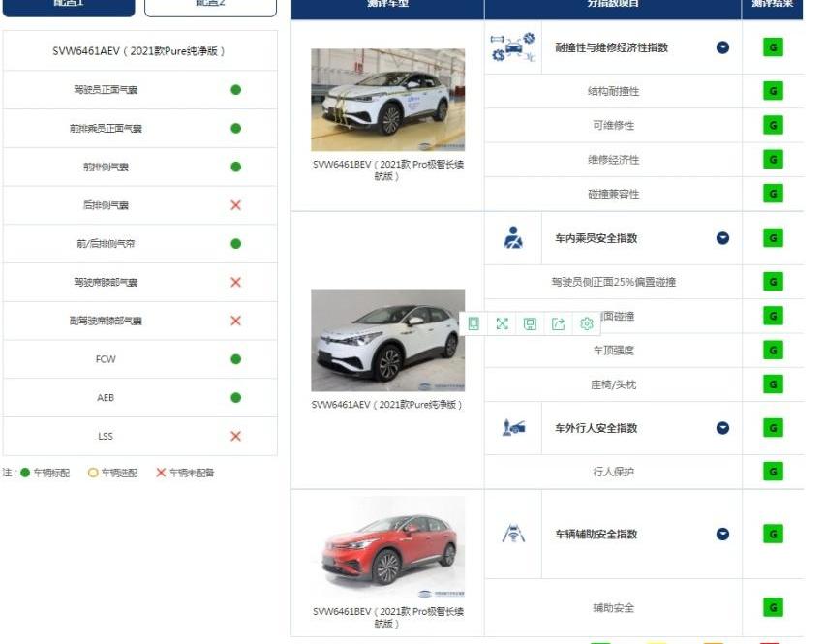Click the 车内乘员安全指数 heading text
The width and height of the screenshot is (825, 644).
coord(596,238)
